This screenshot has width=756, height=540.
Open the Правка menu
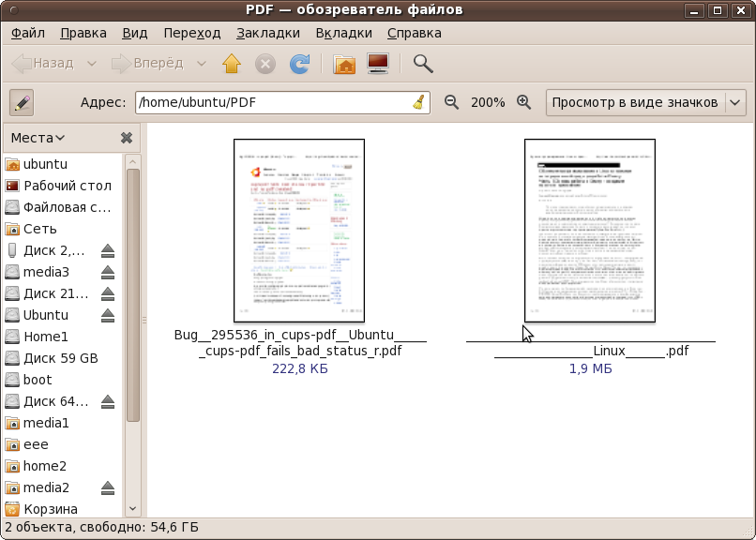[x=83, y=33]
